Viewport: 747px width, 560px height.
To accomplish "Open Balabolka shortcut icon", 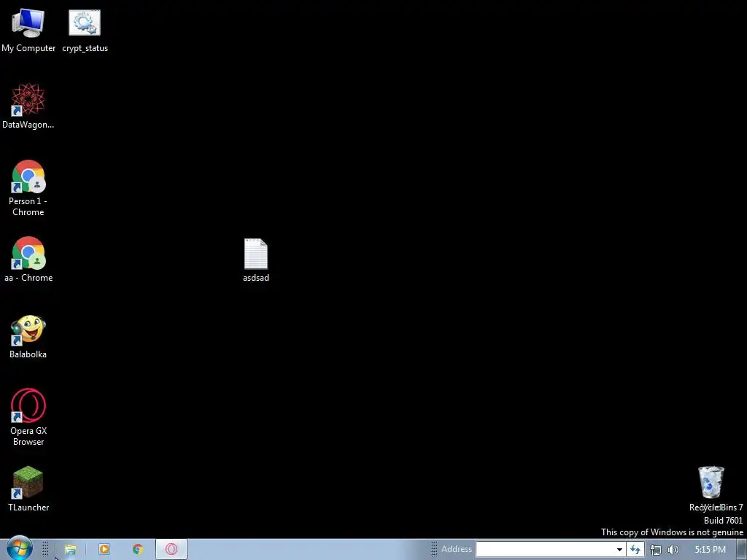I will (x=28, y=336).
